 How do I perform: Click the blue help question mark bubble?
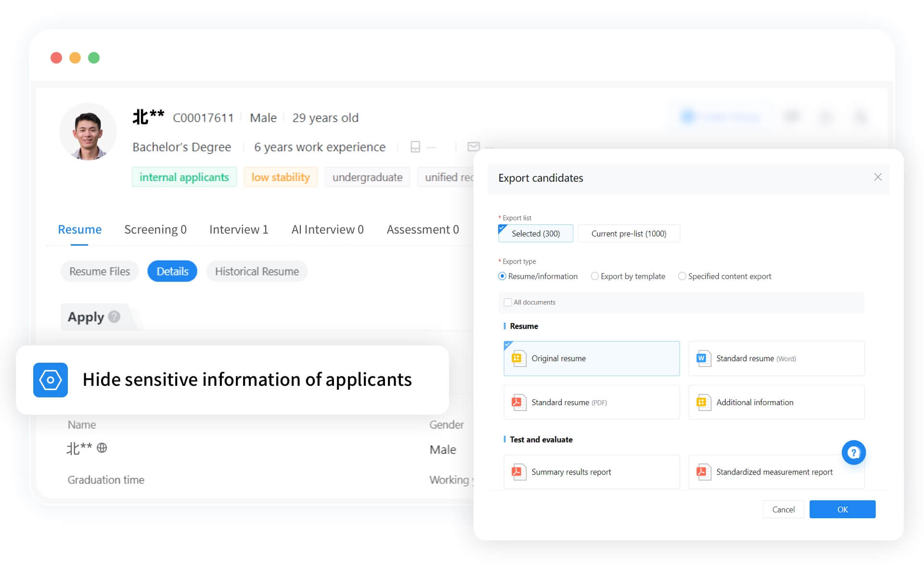click(853, 452)
